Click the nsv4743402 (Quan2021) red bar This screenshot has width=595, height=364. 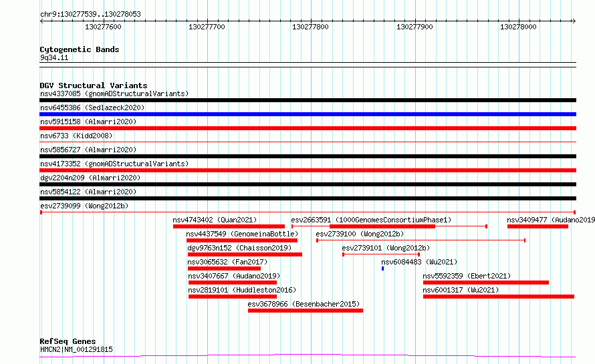pyautogui.click(x=229, y=226)
